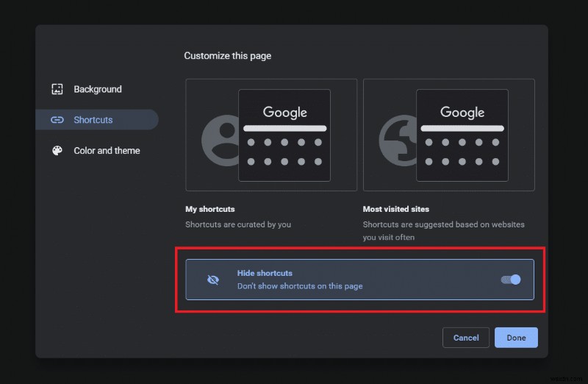The height and width of the screenshot is (384, 588).
Task: Click the search bar in My shortcuts preview
Action: pyautogui.click(x=284, y=128)
